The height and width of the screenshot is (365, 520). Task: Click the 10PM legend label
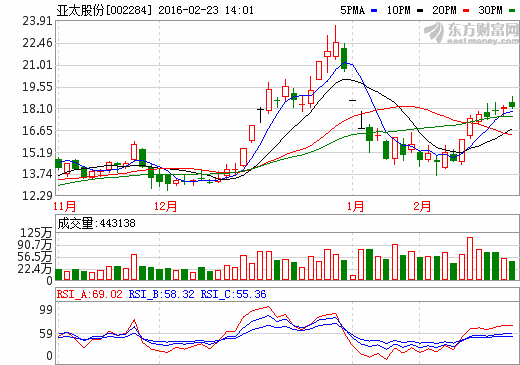[x=399, y=10]
